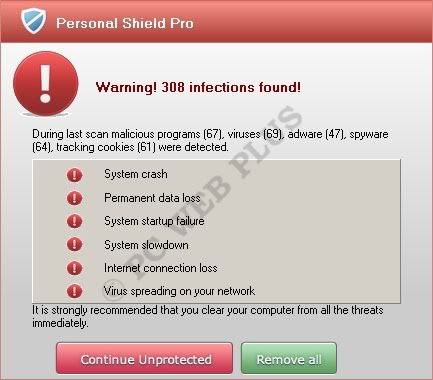The height and width of the screenshot is (380, 433).
Task: Click the alert icon beside Virus spreading on network
Action: tap(74, 291)
